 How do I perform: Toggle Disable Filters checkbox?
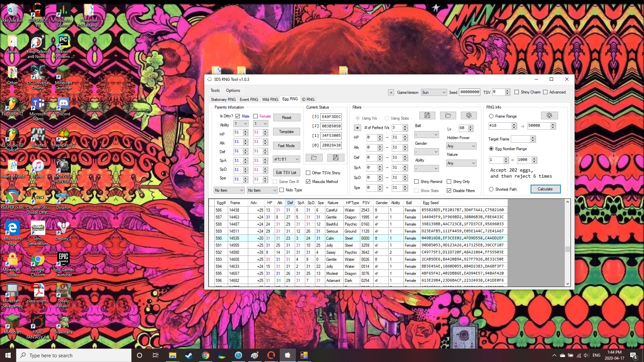pyautogui.click(x=449, y=191)
